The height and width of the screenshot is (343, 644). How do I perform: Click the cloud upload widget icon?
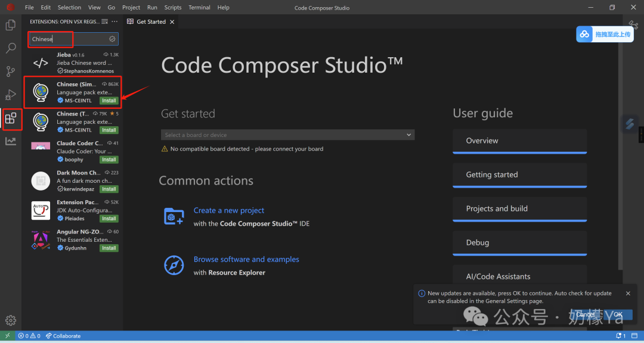pos(584,35)
